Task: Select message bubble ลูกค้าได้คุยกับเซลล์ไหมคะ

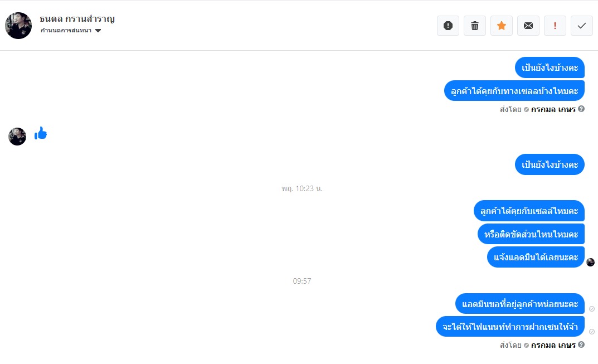Action: coord(529,211)
